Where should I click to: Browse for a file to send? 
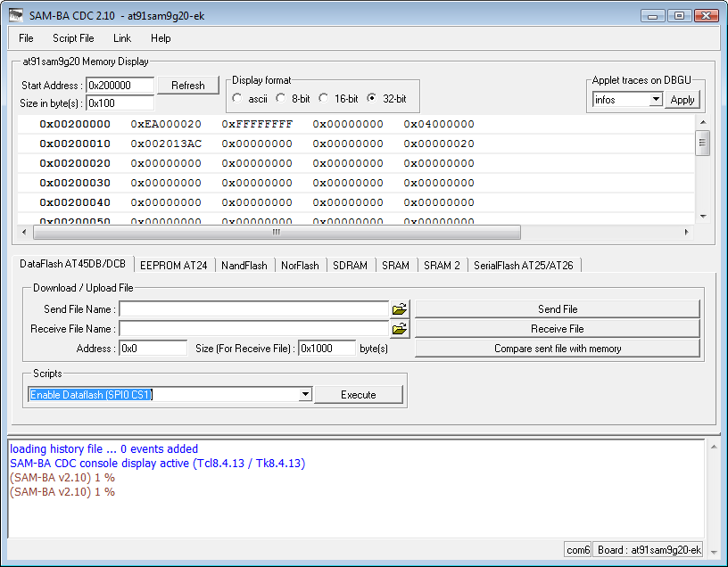tap(400, 308)
